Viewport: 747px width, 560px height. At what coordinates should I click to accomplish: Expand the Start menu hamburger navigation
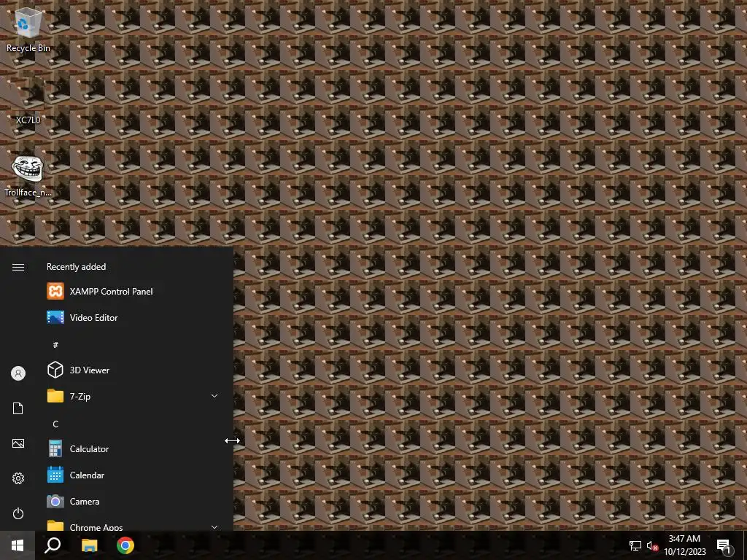[x=18, y=267]
